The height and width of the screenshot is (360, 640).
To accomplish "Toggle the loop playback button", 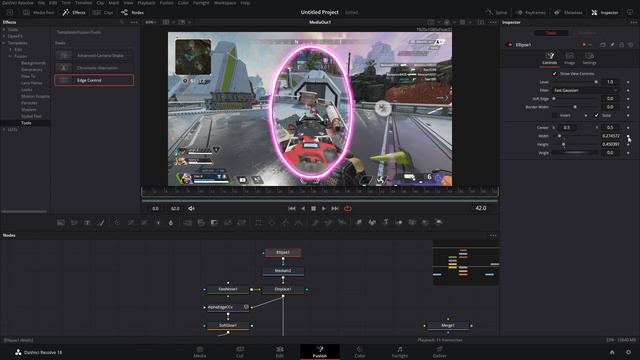I will coord(348,209).
